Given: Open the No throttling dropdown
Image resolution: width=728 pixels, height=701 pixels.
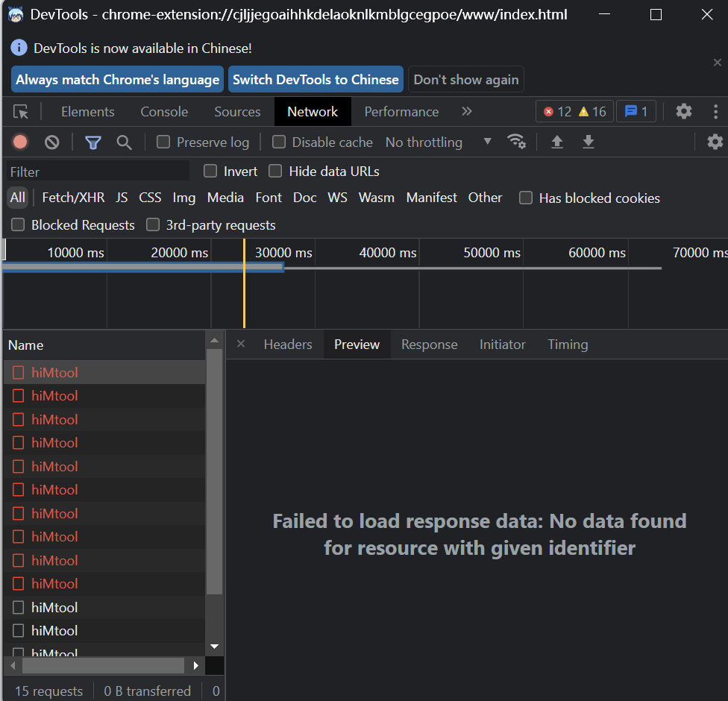Looking at the screenshot, I should click(438, 142).
